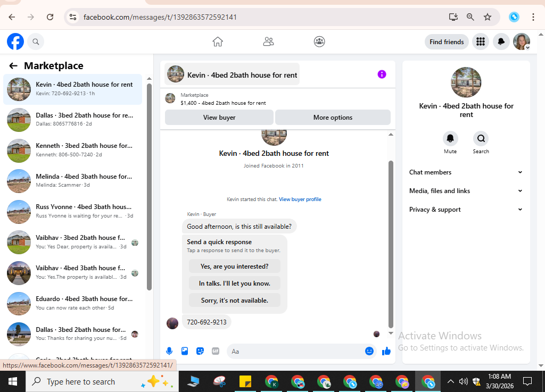Image resolution: width=545 pixels, height=392 pixels.
Task: Open the purple conversation information icon
Action: click(x=382, y=74)
